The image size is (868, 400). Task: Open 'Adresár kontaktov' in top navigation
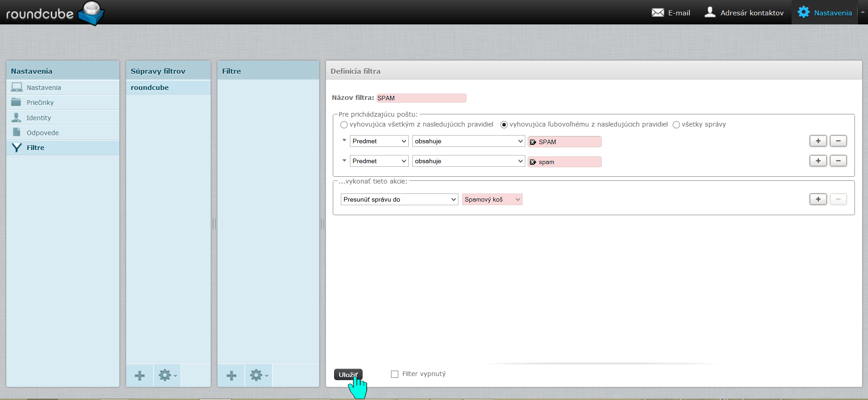(744, 13)
